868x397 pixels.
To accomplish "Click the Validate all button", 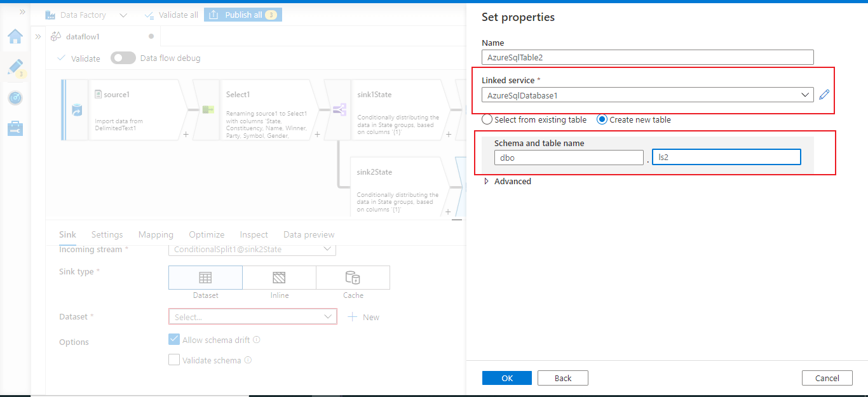I will (x=171, y=15).
